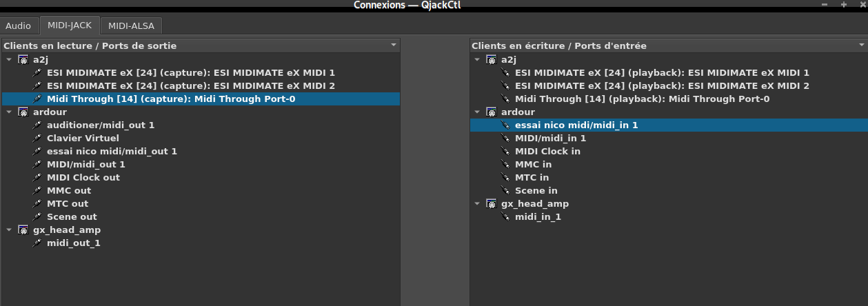Collapse the a2j group in output ports
The width and height of the screenshot is (868, 306).
[x=8, y=60]
